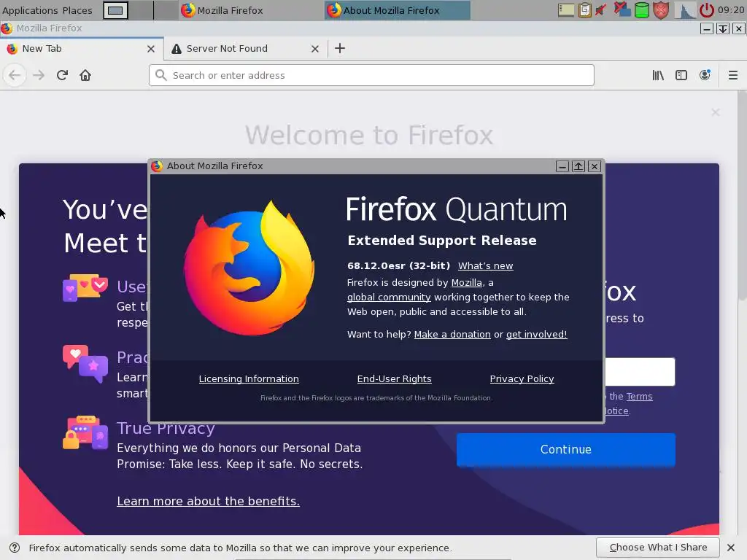Minimize the main Mozilla Firefox window
The width and height of the screenshot is (747, 560).
pos(706,28)
